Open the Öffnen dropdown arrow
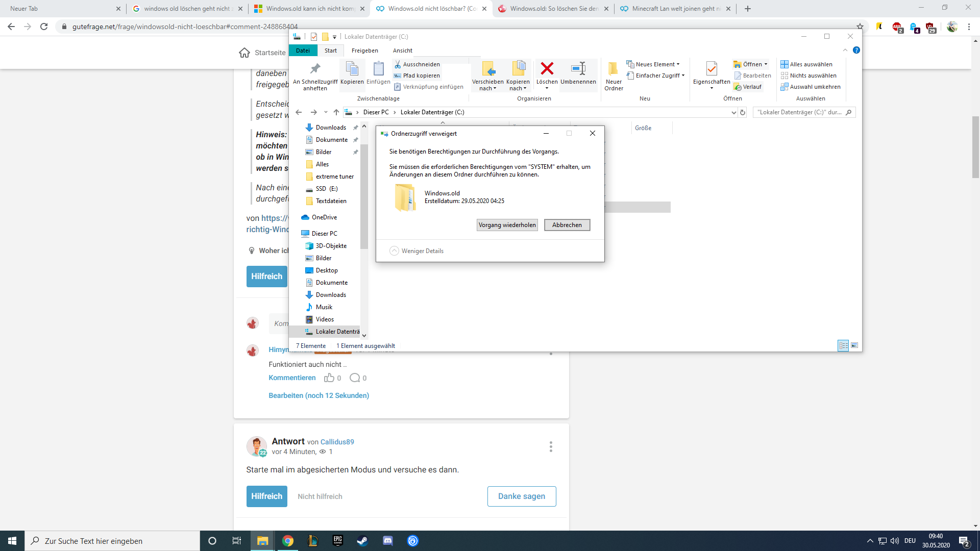Screen dimensions: 980x551 pyautogui.click(x=766, y=64)
